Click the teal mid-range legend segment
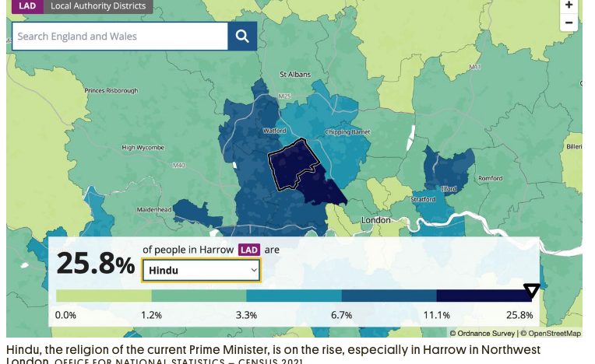 pos(294,296)
